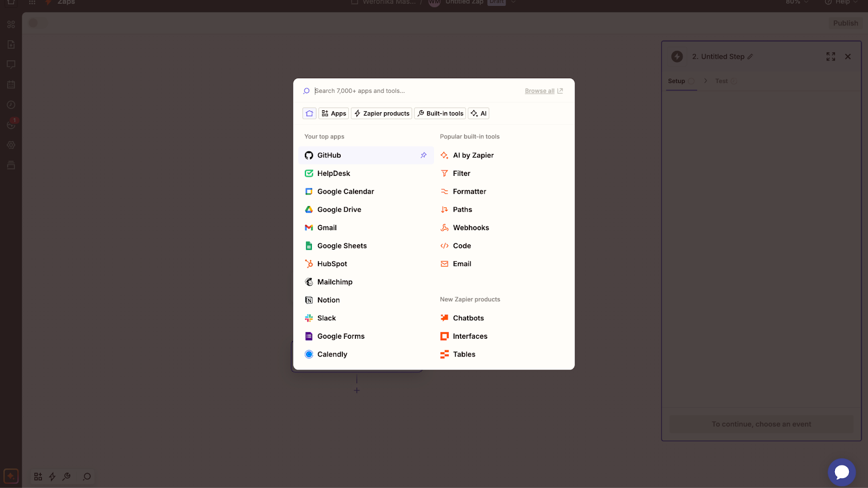Click search icon in bottom toolbar

pyautogui.click(x=87, y=477)
